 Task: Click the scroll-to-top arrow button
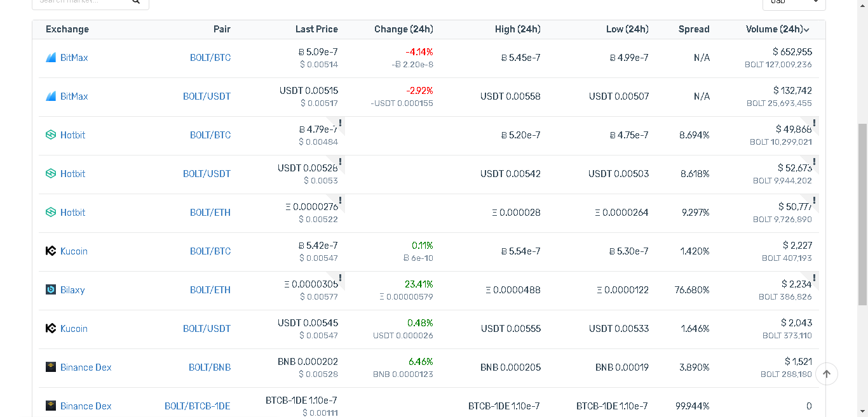pos(827,374)
